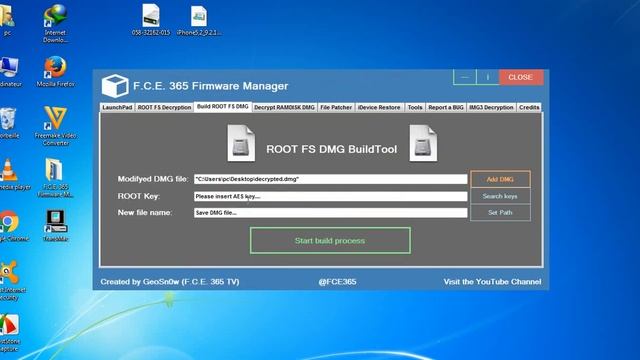Click the right DMG file icon
This screenshot has height=360, width=640.
[x=423, y=143]
